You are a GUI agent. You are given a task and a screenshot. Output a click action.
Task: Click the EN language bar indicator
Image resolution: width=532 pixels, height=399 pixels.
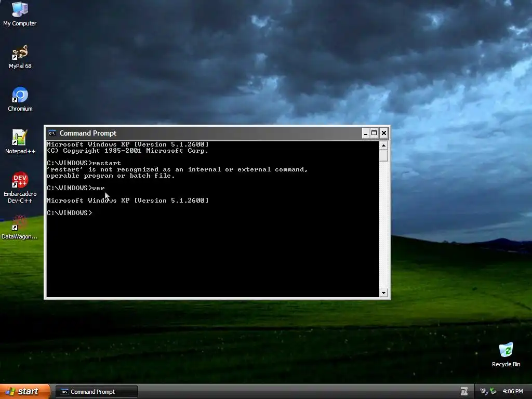click(464, 392)
